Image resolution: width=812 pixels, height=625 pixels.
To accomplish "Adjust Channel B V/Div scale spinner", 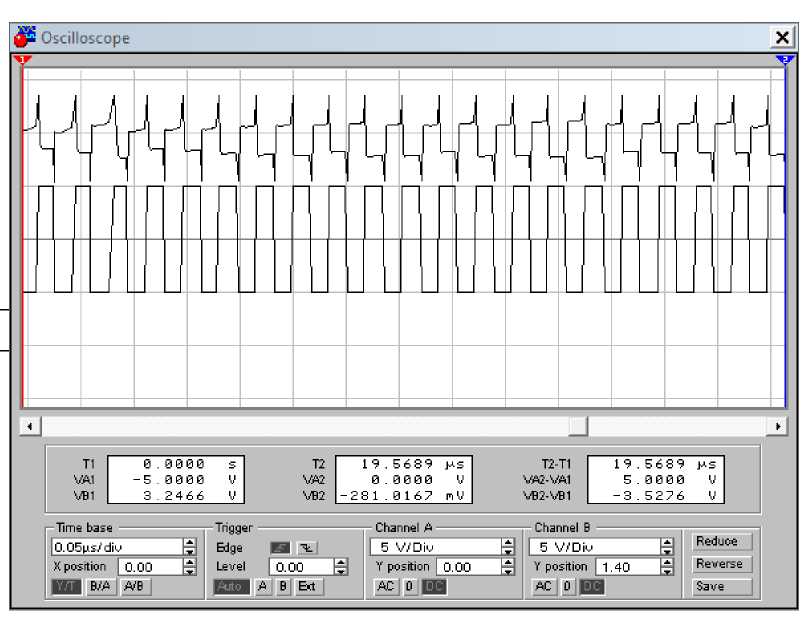I will coord(667,548).
